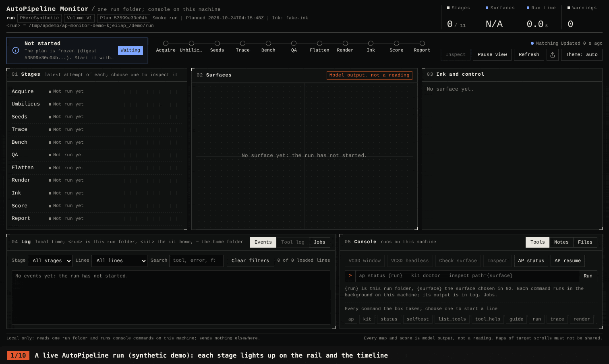Click the Refresh button

point(529,55)
